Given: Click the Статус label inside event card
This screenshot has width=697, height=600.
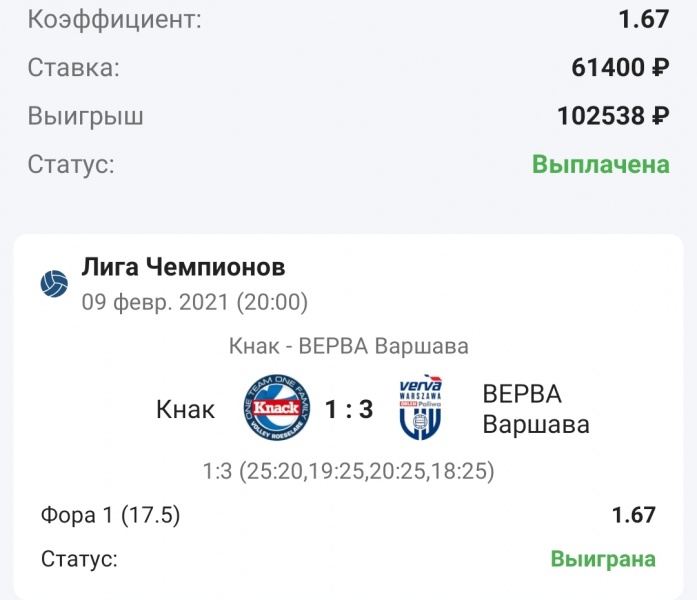Looking at the screenshot, I should [x=79, y=559].
